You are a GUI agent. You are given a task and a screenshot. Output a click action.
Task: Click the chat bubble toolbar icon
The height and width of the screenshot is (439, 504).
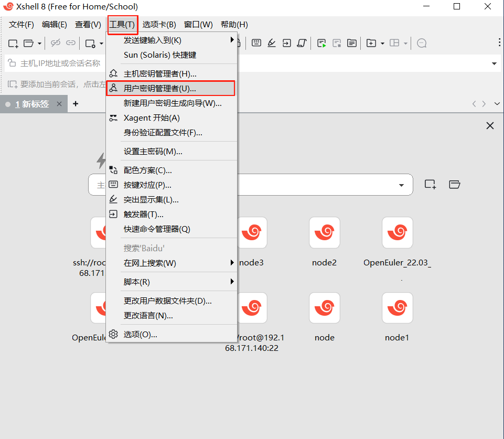[x=422, y=43]
